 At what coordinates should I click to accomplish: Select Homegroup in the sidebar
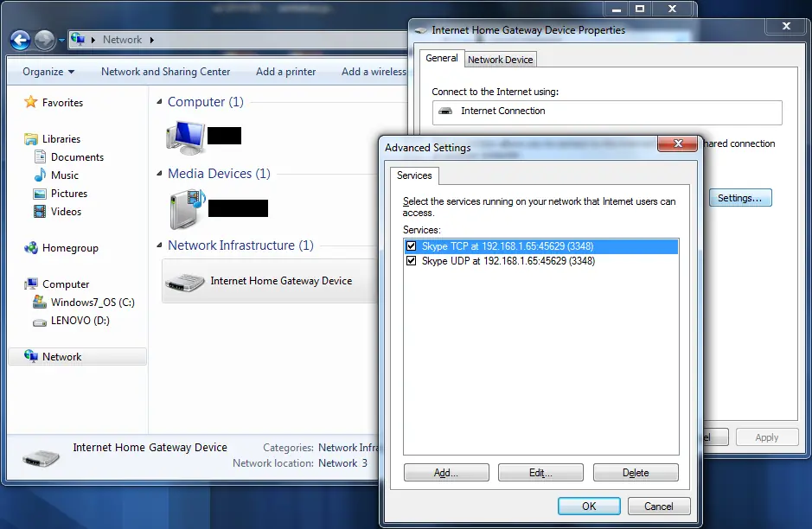point(70,248)
